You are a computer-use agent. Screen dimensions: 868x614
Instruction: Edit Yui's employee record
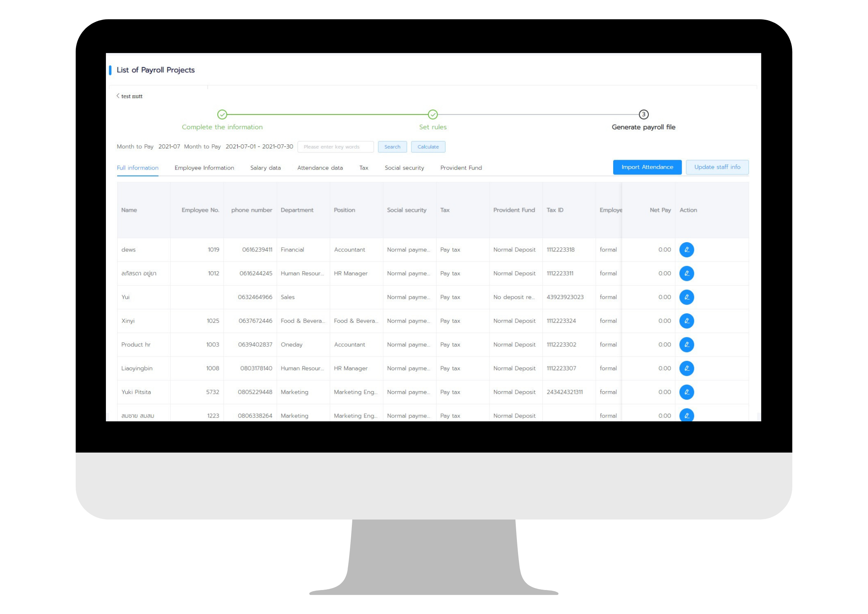[687, 297]
